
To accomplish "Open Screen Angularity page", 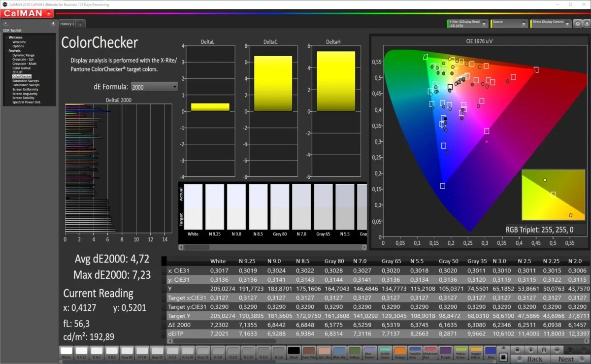I will click(x=25, y=94).
